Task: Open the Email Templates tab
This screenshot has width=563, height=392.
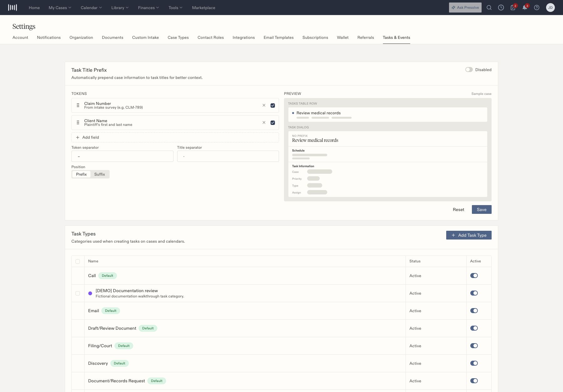Action: tap(279, 38)
